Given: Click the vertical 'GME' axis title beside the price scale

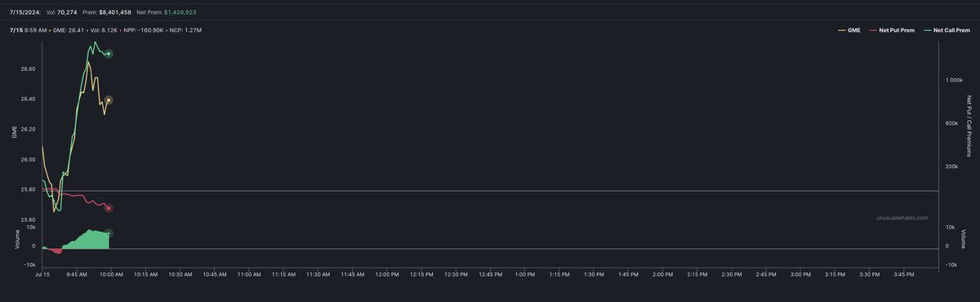Looking at the screenshot, I should point(15,132).
